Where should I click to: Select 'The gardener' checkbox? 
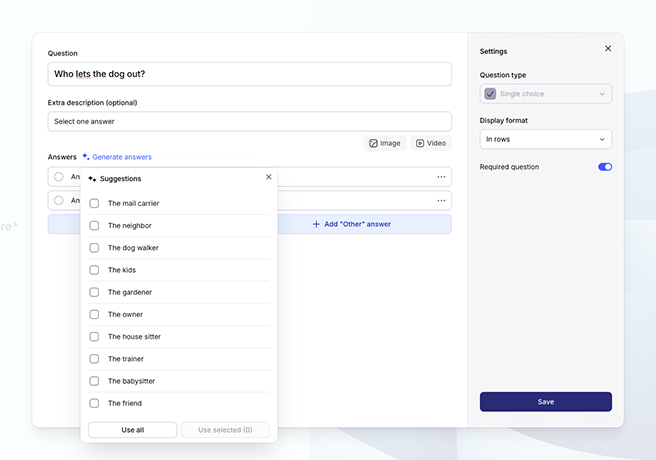point(94,292)
